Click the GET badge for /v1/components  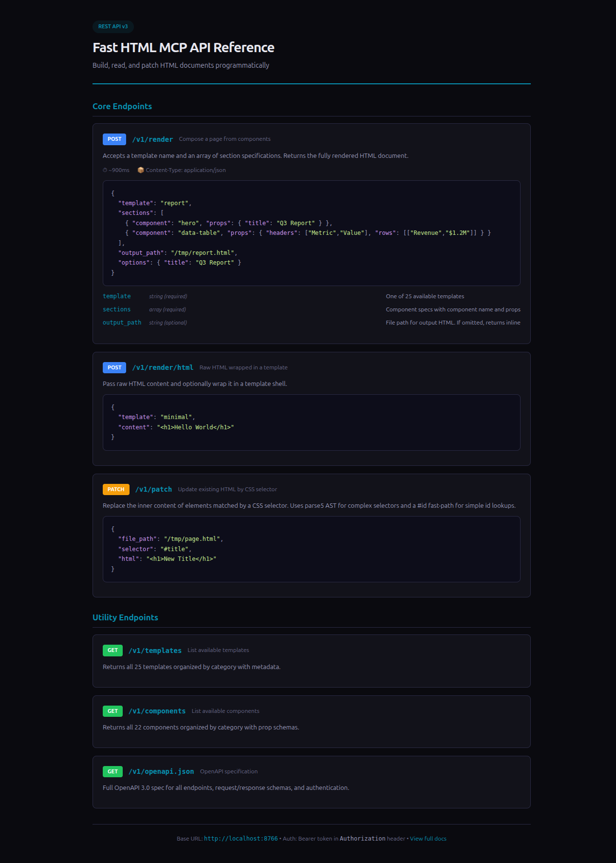point(112,711)
